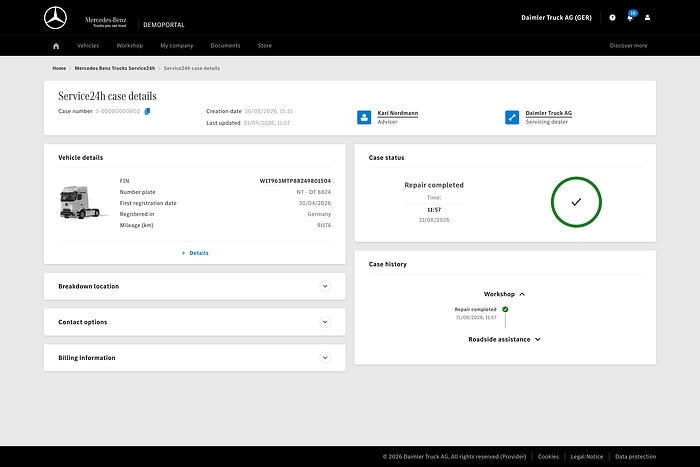
Task: Click Daimler Truck AG (GER) account name
Action: 556,17
